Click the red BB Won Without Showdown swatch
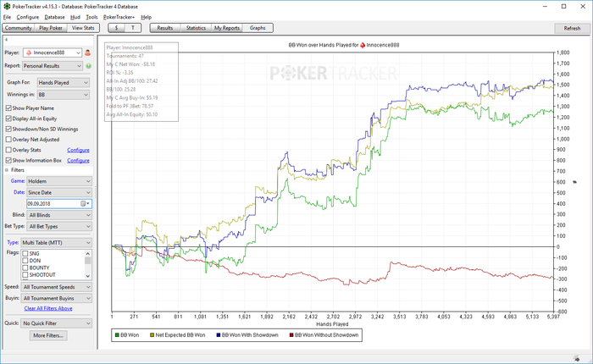The height and width of the screenshot is (364, 593). pos(291,335)
